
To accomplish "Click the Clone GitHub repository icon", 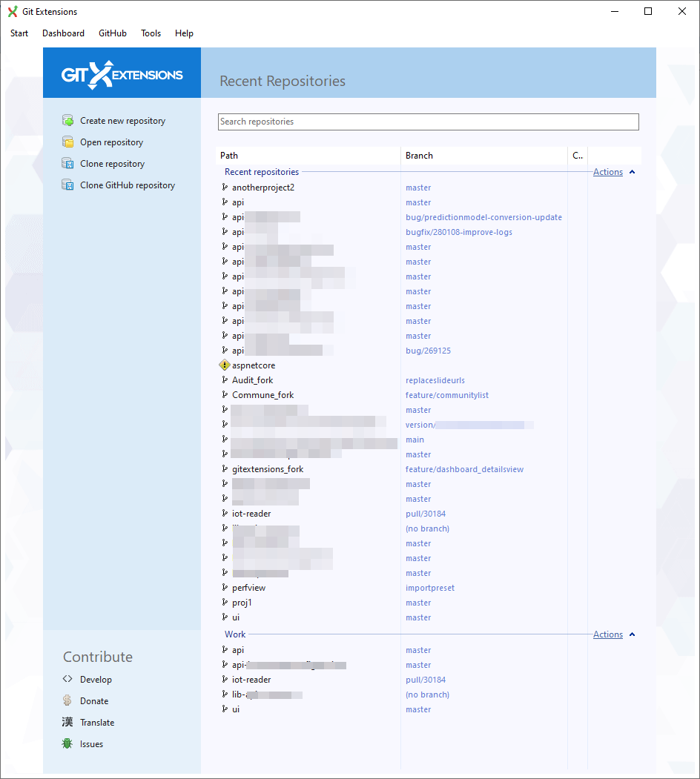I will [x=67, y=185].
